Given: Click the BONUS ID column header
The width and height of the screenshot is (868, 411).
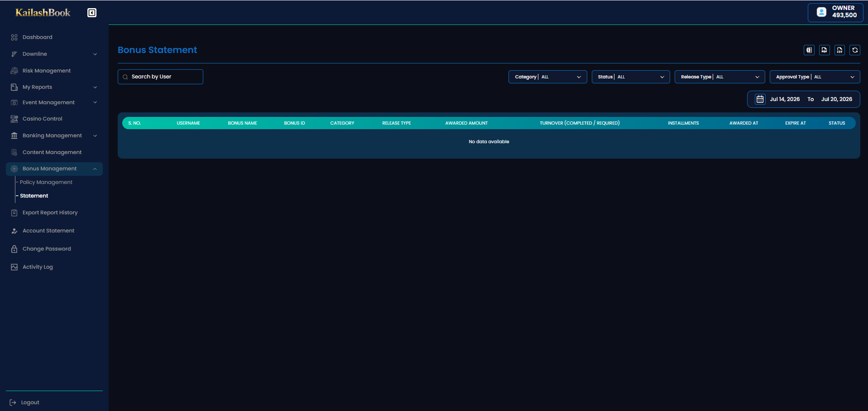Looking at the screenshot, I should pyautogui.click(x=294, y=123).
